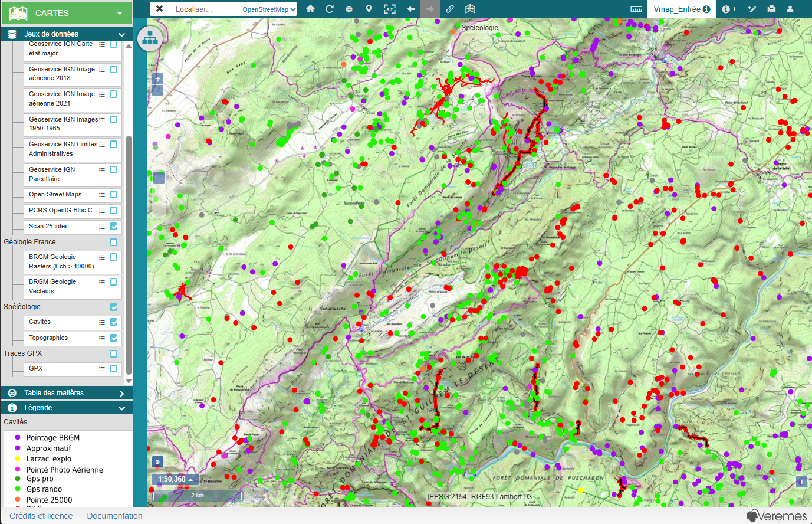This screenshot has height=524, width=812.
Task: Open the Crédits et licence link
Action: coord(41,516)
